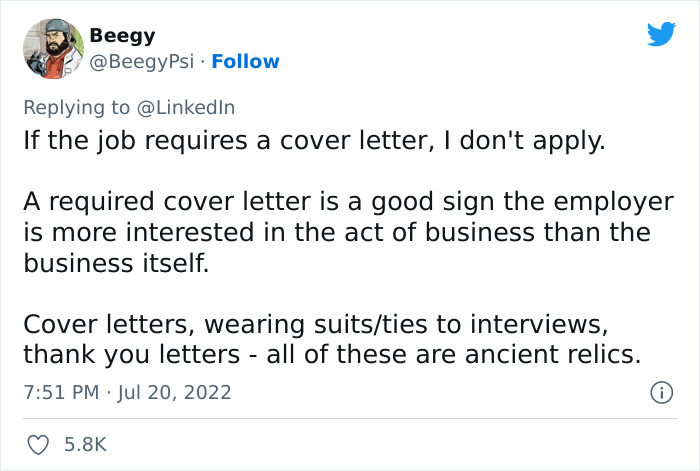Click the line starting "is more interested"
The height and width of the screenshot is (471, 700).
click(336, 233)
